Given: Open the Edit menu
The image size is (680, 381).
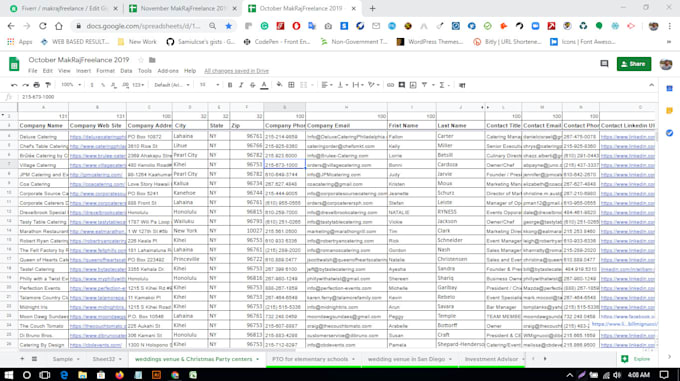Looking at the screenshot, I should point(47,71).
